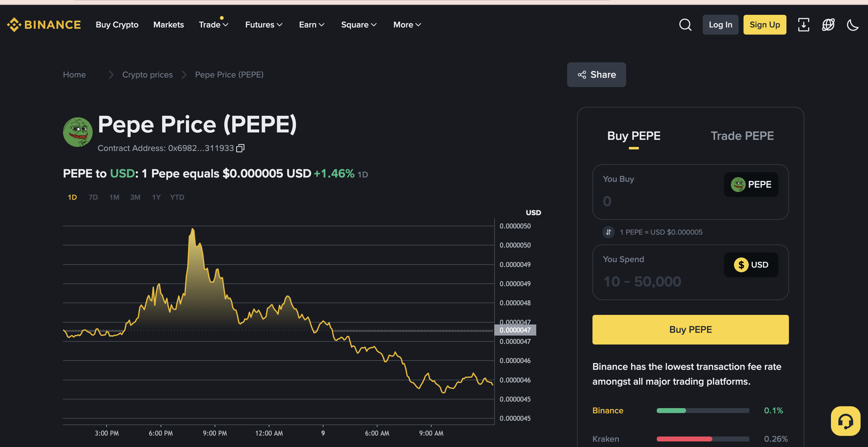Switch chart to 1Y range
Viewport: 868px width, 447px height.
(156, 197)
